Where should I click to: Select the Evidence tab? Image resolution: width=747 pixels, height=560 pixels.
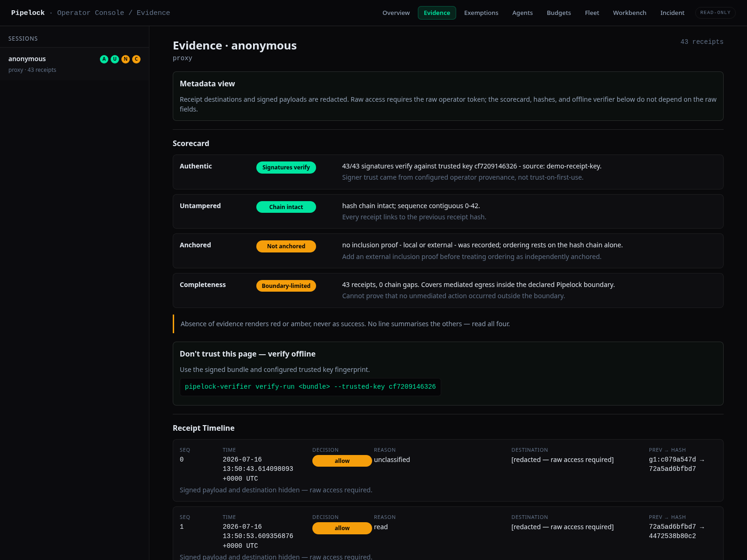pos(437,13)
